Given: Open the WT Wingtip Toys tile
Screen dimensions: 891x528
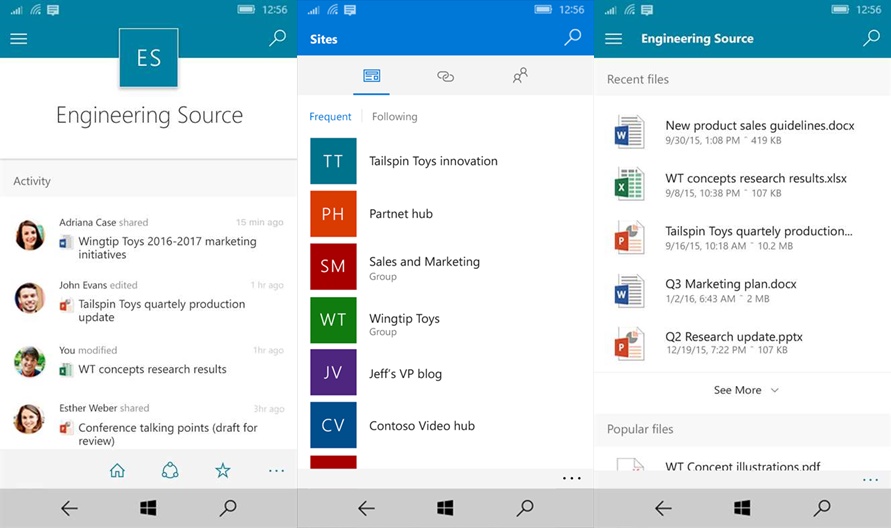Looking at the screenshot, I should (x=333, y=319).
